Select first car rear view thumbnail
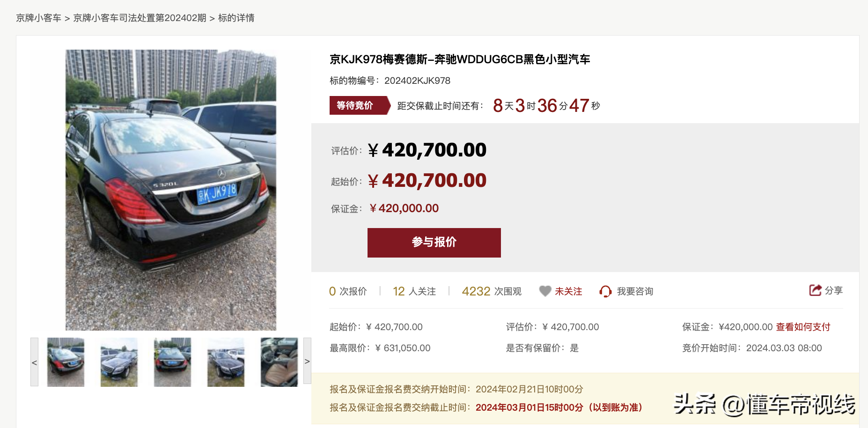The height and width of the screenshot is (428, 868). coord(66,362)
